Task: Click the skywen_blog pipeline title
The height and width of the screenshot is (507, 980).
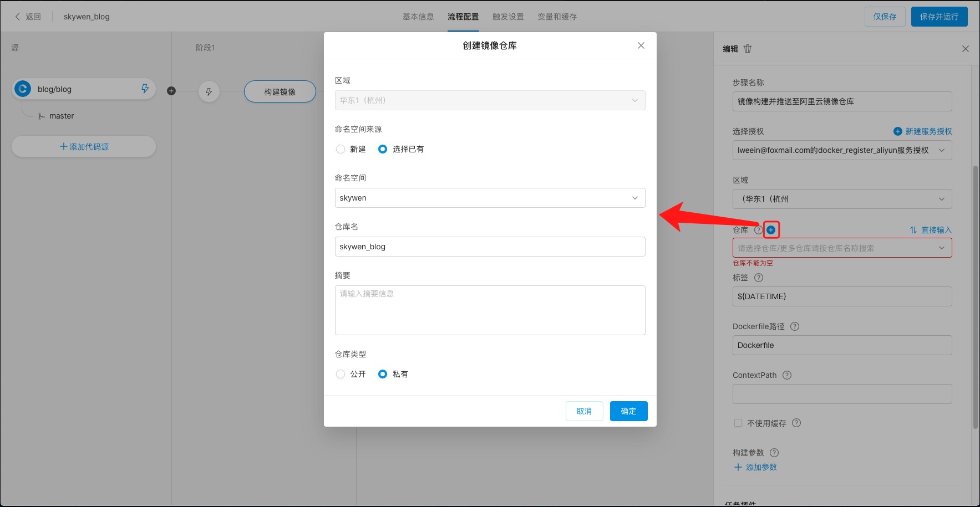Action: 87,17
